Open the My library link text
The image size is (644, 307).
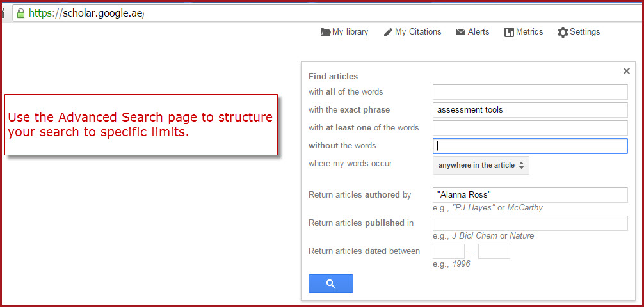click(350, 32)
